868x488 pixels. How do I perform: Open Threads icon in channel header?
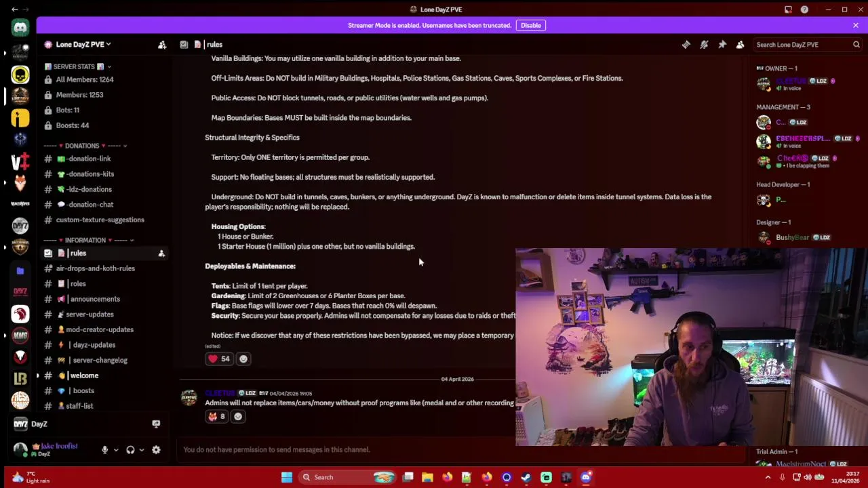pos(686,45)
